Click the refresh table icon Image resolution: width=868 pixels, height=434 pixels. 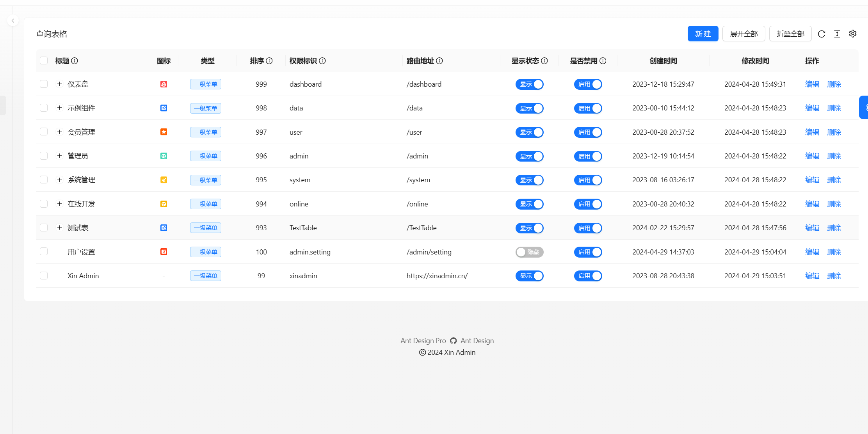point(822,34)
